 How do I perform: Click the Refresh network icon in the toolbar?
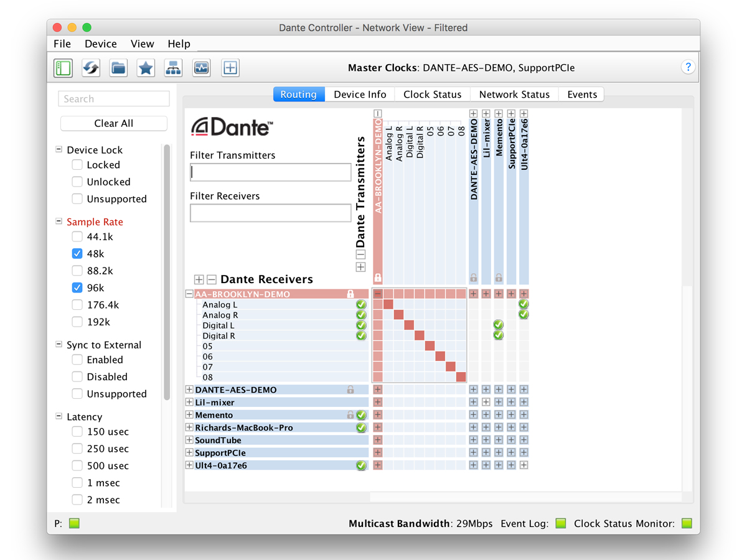tap(90, 67)
